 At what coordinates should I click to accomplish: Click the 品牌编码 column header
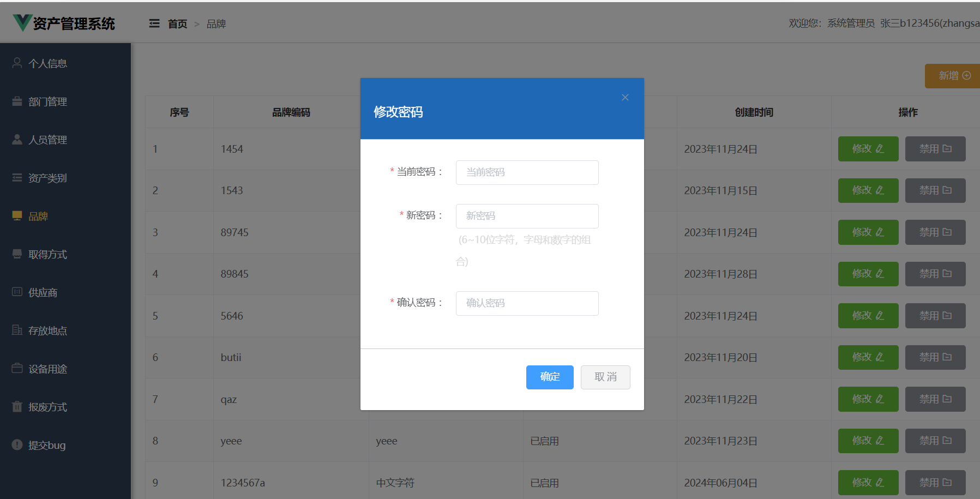291,112
